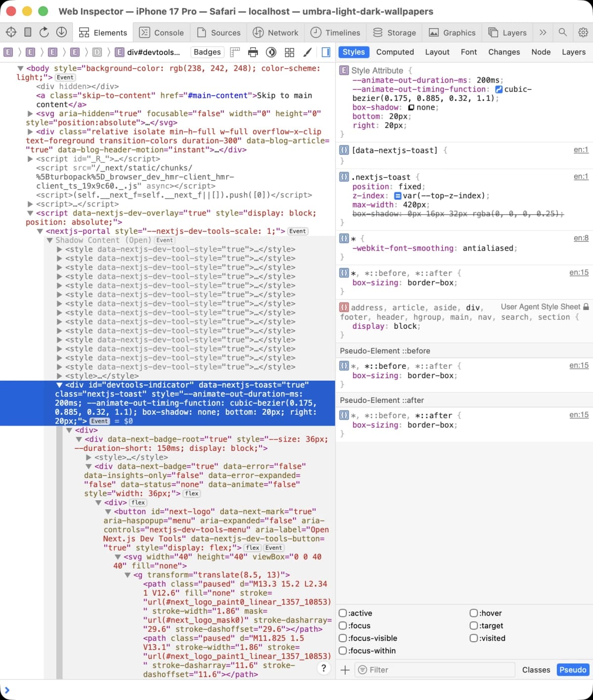Show hidden tabs with the double chevron

pyautogui.click(x=543, y=32)
